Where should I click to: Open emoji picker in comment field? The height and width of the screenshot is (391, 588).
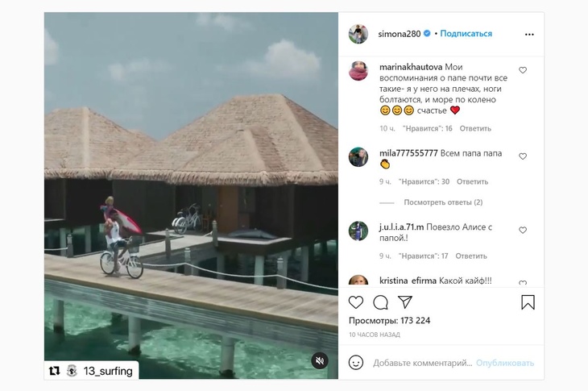click(x=356, y=363)
